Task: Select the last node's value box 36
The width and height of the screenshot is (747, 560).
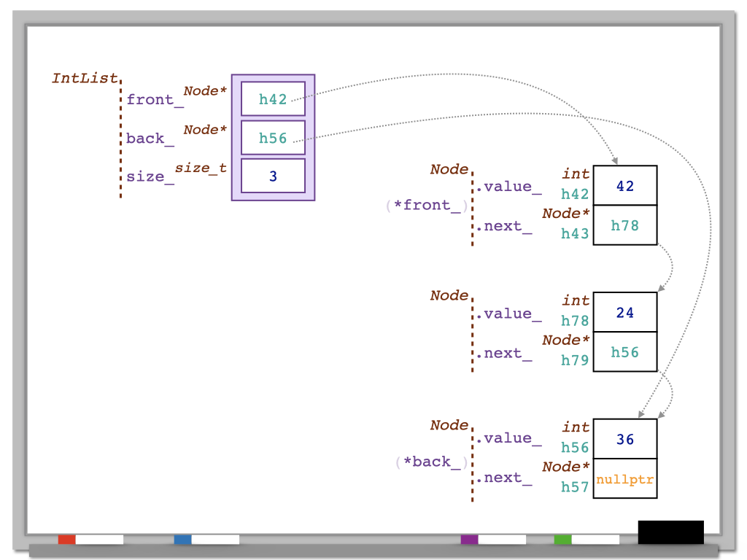Action: (625, 440)
